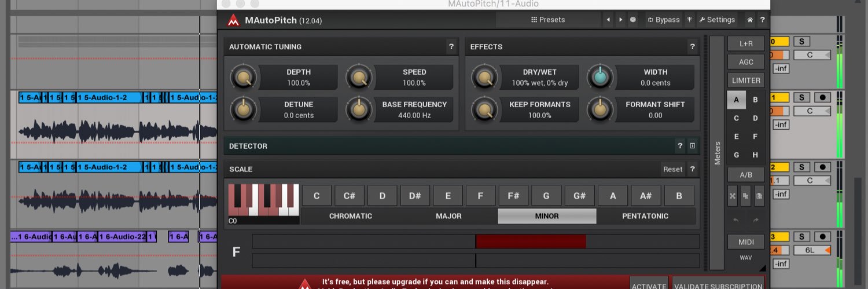Switch to preset slot B

point(756,100)
